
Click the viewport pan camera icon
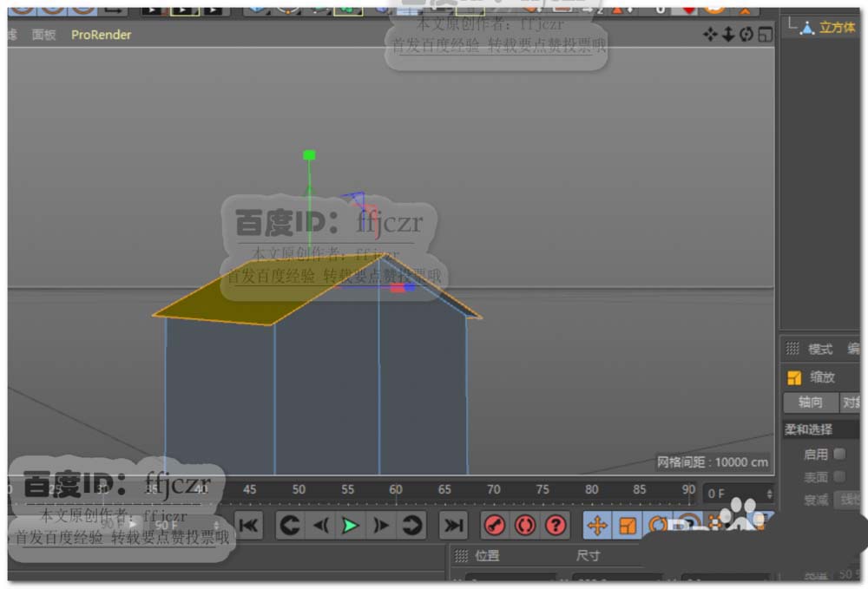[x=710, y=35]
